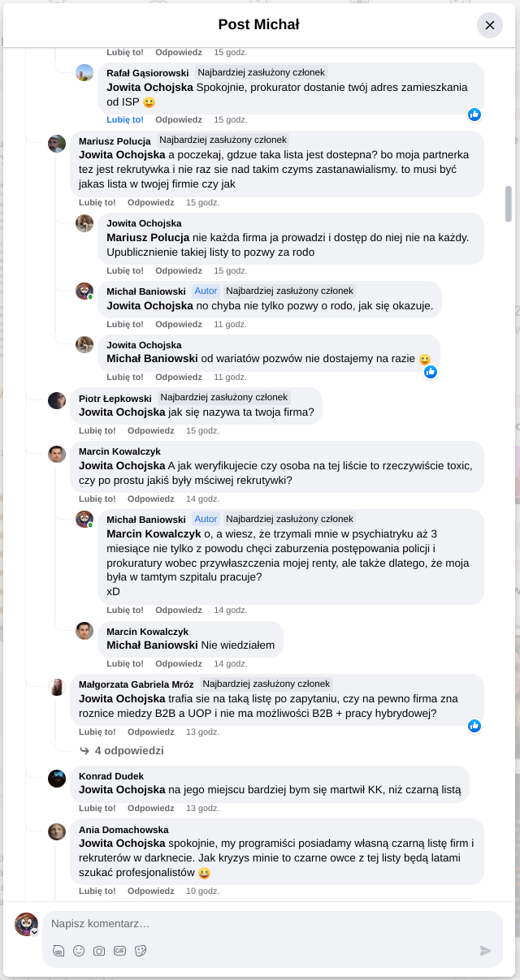
Task: Open the GIF picker icon
Action: click(x=119, y=951)
